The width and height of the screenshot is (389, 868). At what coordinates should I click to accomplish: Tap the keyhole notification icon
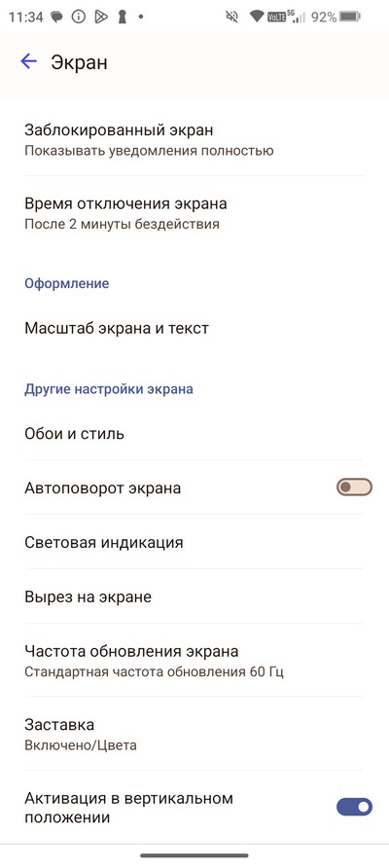122,18
